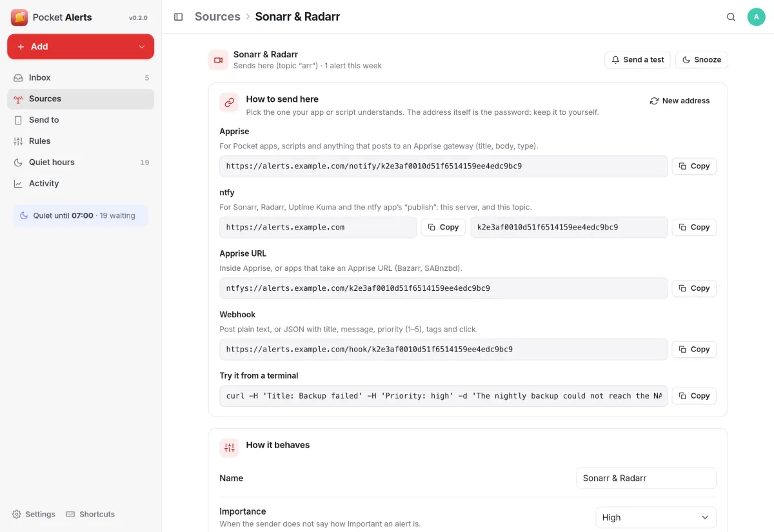Click the Rules sliders icon
This screenshot has width=774, height=532.
(x=18, y=141)
